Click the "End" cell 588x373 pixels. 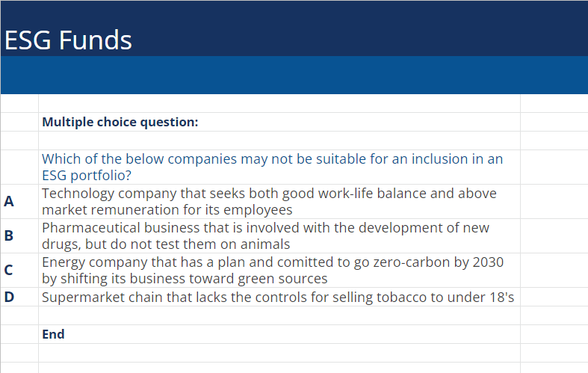click(x=53, y=334)
